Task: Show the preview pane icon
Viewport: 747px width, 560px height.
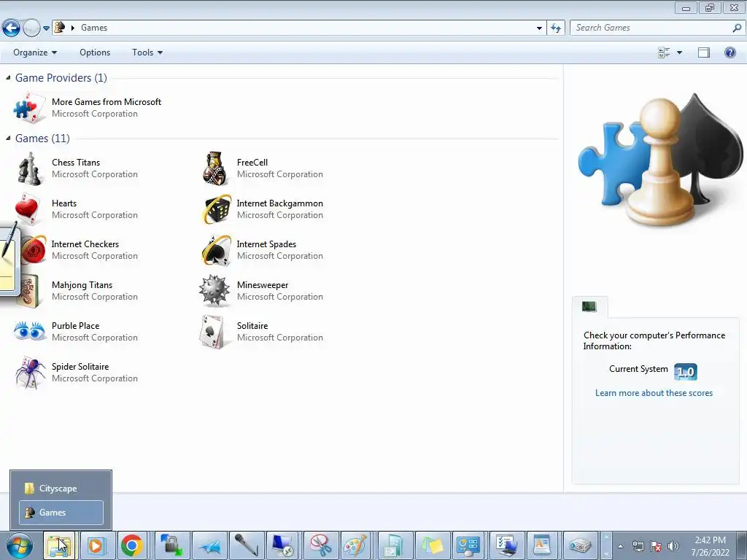Action: [704, 52]
